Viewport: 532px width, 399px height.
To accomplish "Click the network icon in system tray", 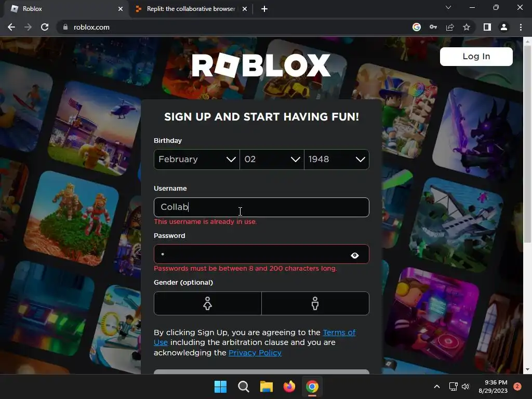I will point(453,387).
